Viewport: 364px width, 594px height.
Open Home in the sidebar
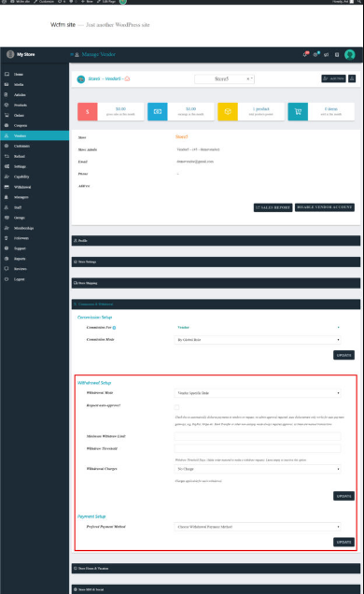19,75
